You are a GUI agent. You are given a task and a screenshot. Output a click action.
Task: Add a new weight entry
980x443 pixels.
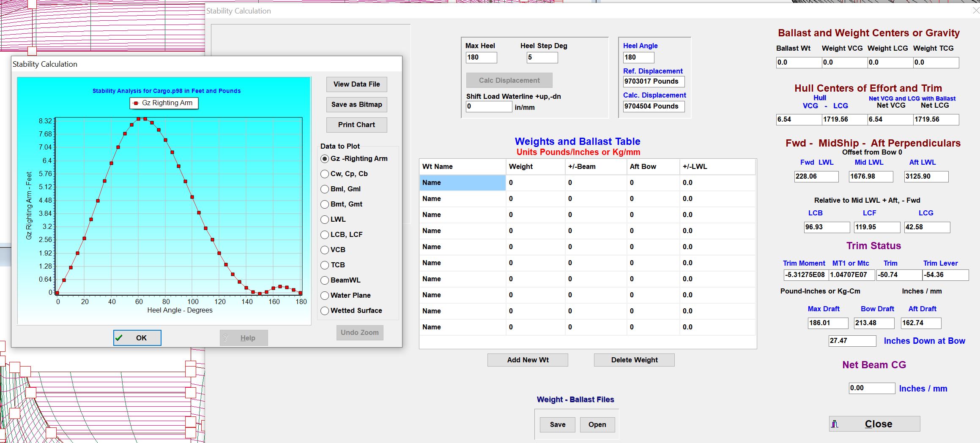pyautogui.click(x=528, y=360)
